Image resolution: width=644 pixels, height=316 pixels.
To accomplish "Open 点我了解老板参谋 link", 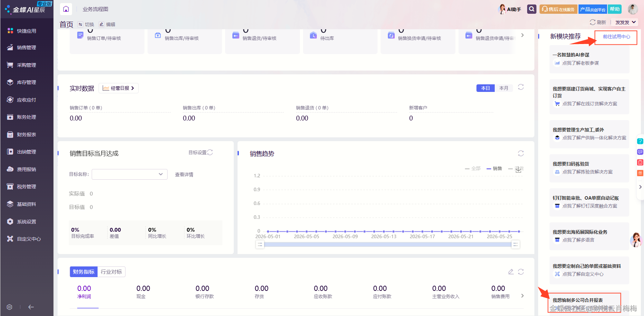I will pos(581,63).
